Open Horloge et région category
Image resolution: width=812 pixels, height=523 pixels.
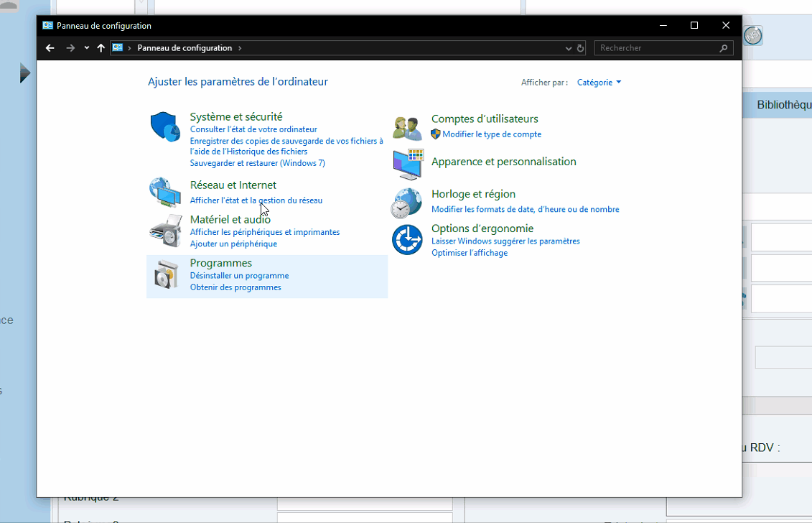(x=473, y=194)
